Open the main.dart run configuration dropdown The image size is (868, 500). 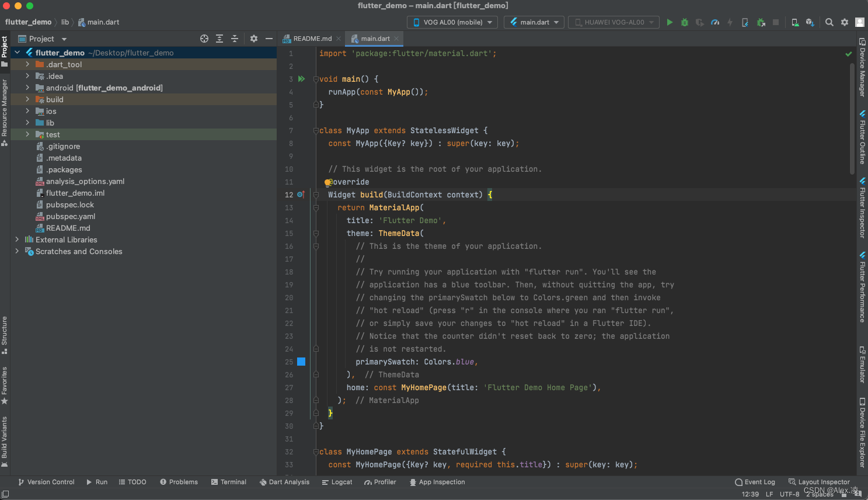tap(533, 22)
